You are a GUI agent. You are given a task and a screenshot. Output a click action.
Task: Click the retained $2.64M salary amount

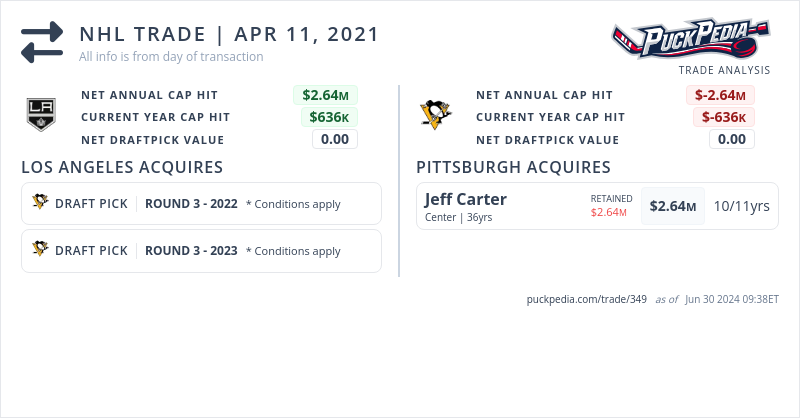point(608,212)
